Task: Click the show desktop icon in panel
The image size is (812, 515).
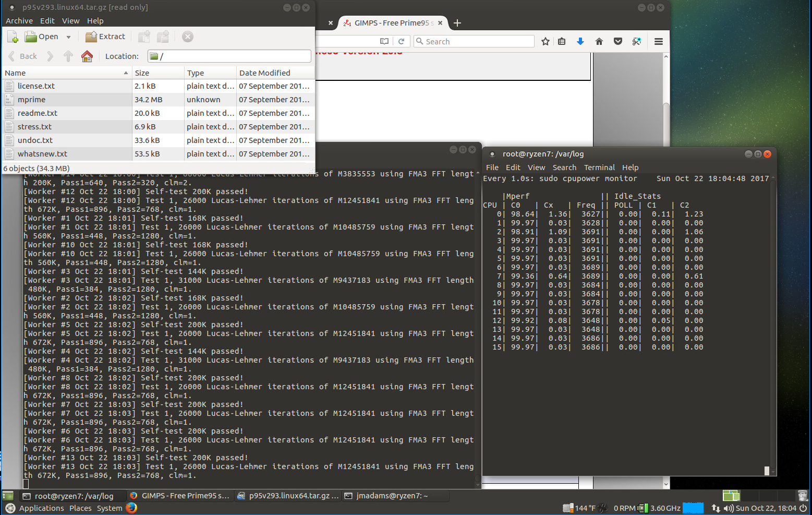Action: click(8, 496)
